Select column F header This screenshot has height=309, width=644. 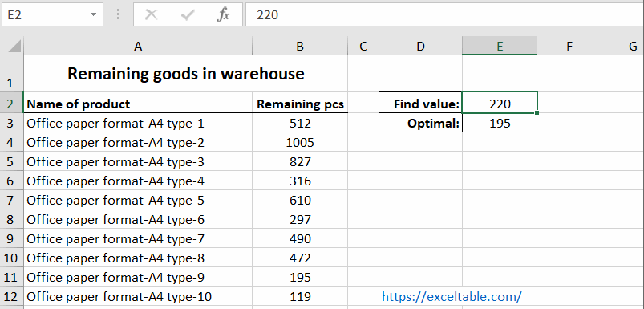click(x=569, y=46)
